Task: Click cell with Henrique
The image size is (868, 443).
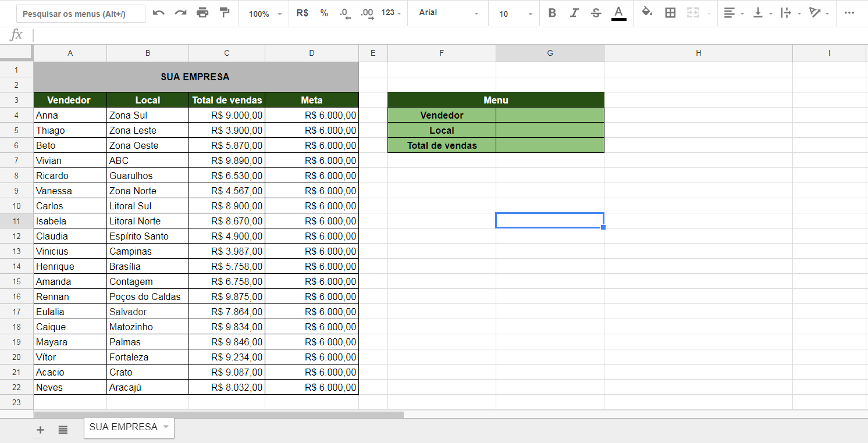Action: coord(70,266)
